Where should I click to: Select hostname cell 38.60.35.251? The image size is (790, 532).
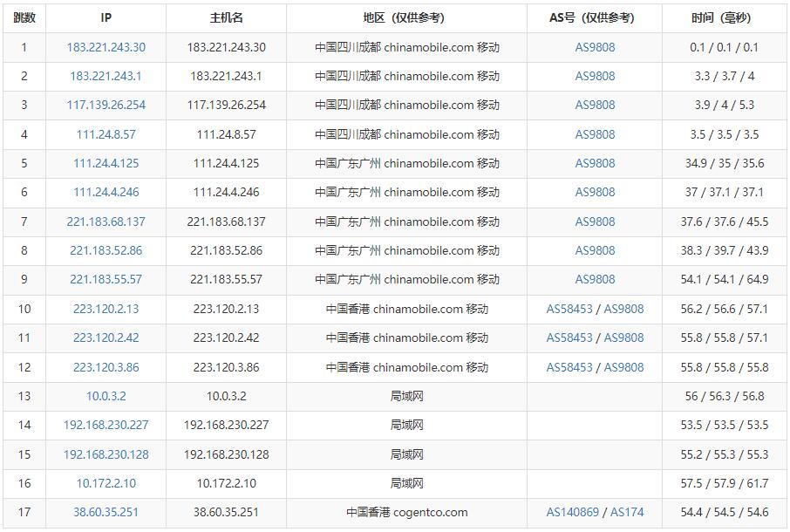tap(226, 512)
